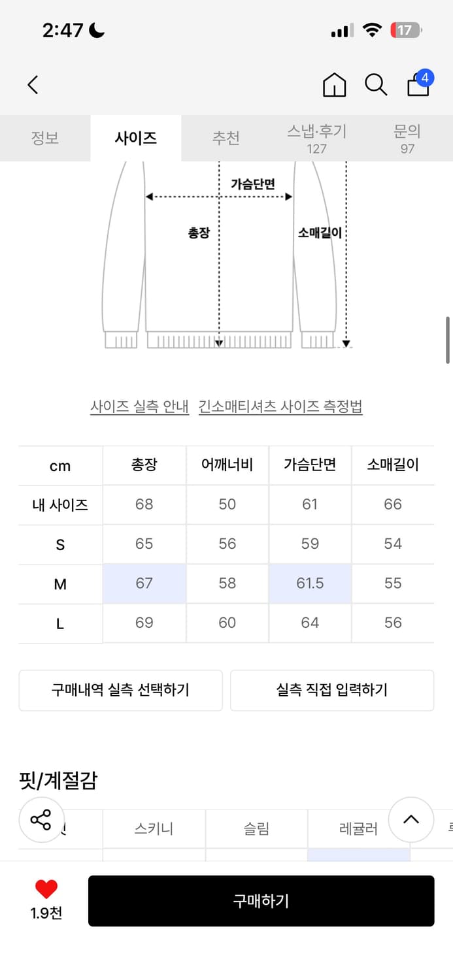Open the share options
Image resolution: width=453 pixels, height=980 pixels.
[41, 819]
